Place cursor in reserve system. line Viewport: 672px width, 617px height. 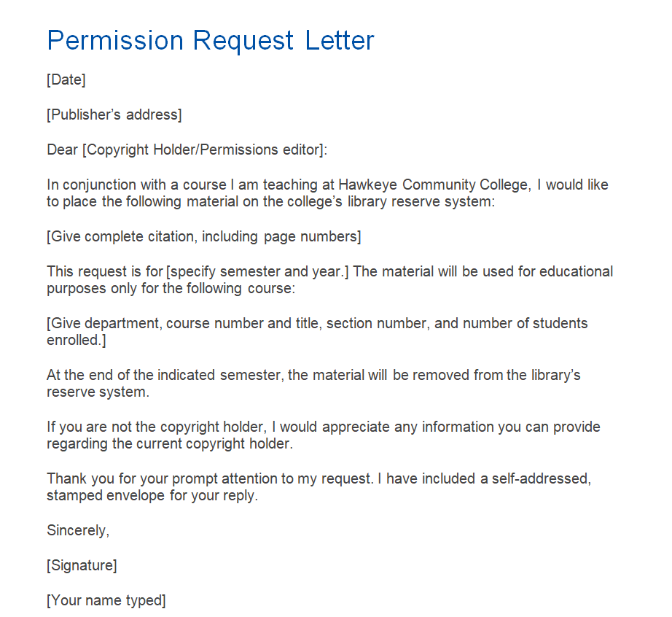(98, 392)
